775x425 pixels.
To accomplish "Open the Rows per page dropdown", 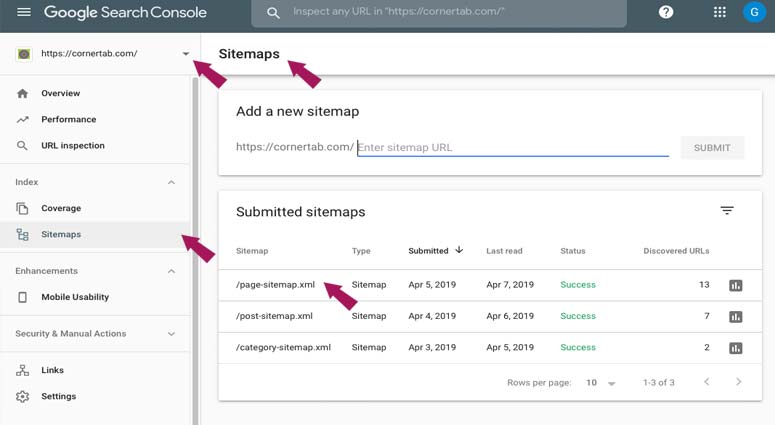I will point(600,383).
